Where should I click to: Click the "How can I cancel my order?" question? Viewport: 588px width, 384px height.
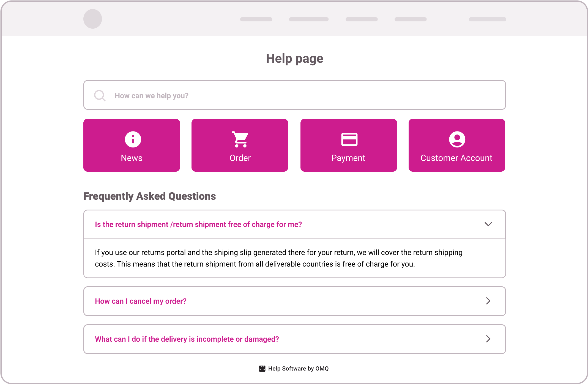click(x=141, y=301)
